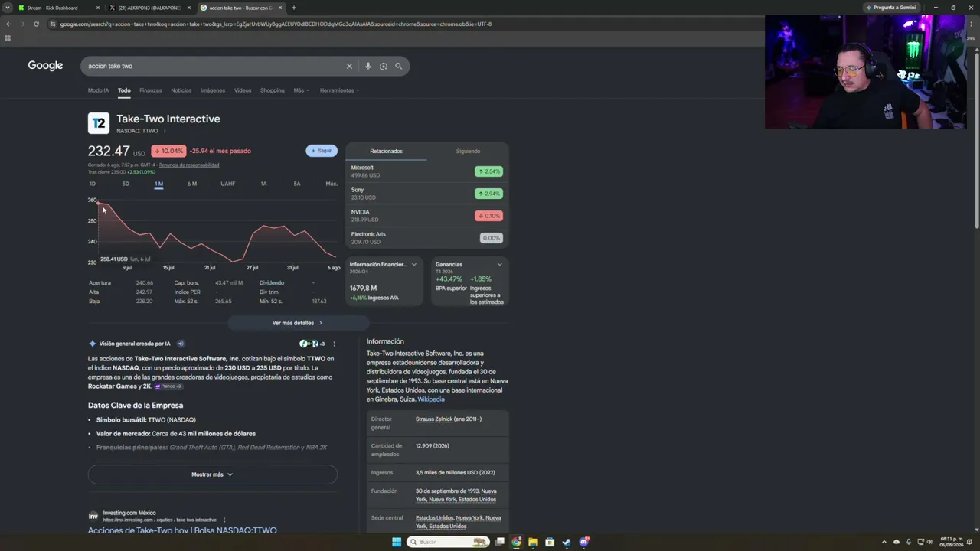Open the tab search dropdown arrow

(x=8, y=8)
